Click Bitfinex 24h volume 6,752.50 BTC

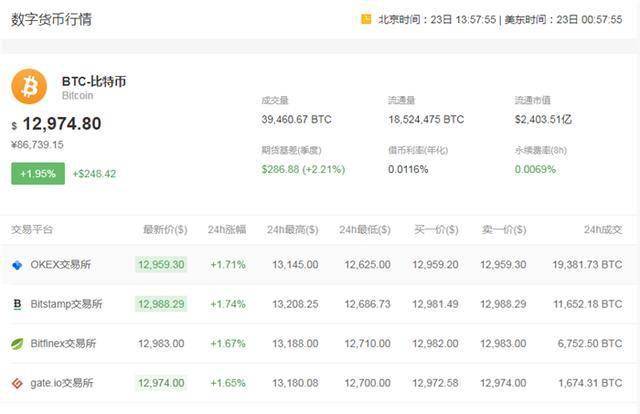(x=590, y=344)
